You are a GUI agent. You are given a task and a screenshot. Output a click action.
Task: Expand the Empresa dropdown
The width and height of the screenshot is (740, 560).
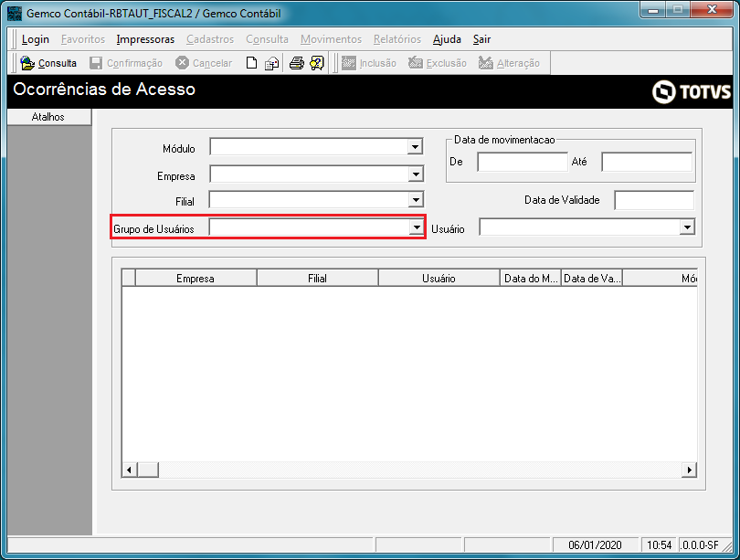pyautogui.click(x=416, y=174)
